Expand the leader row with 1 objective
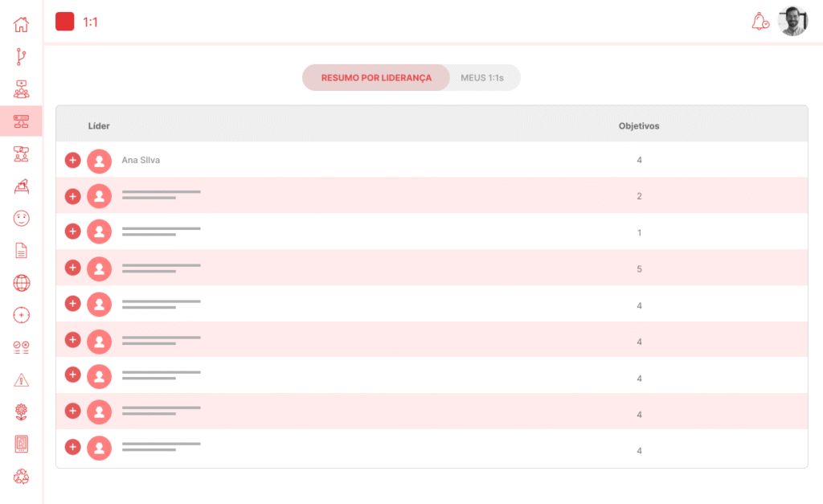The height and width of the screenshot is (504, 823). pos(72,232)
